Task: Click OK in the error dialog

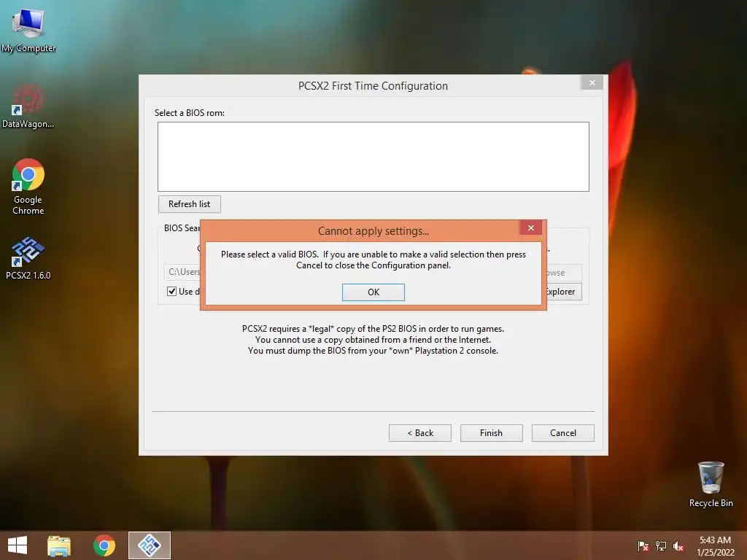Action: (x=373, y=292)
